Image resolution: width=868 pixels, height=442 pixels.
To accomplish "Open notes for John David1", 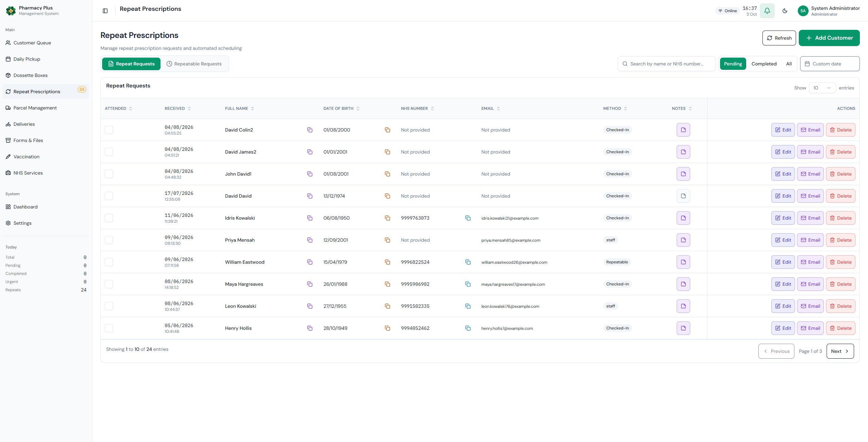I will click(683, 174).
